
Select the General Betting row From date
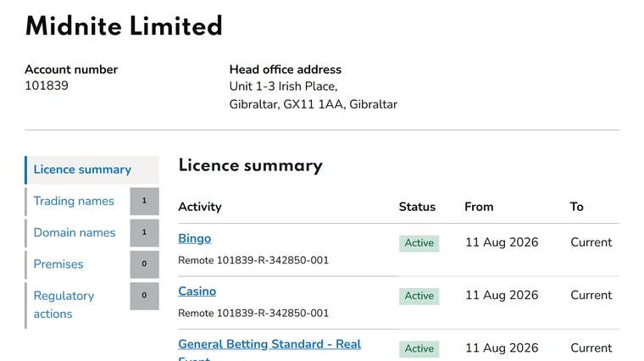(502, 348)
